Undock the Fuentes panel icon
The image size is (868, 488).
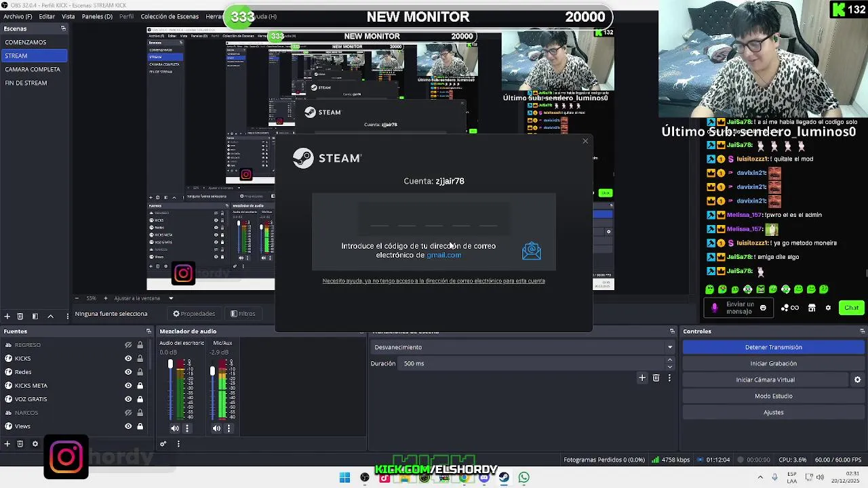(149, 331)
